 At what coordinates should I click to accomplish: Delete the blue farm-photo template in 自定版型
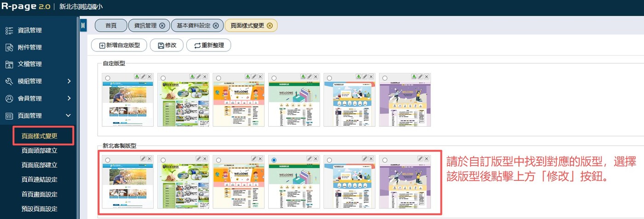[x=149, y=77]
